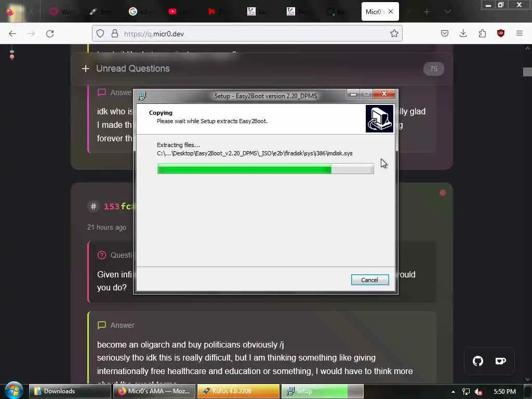Open network status tray icon
The width and height of the screenshot is (532, 399).
point(466,392)
